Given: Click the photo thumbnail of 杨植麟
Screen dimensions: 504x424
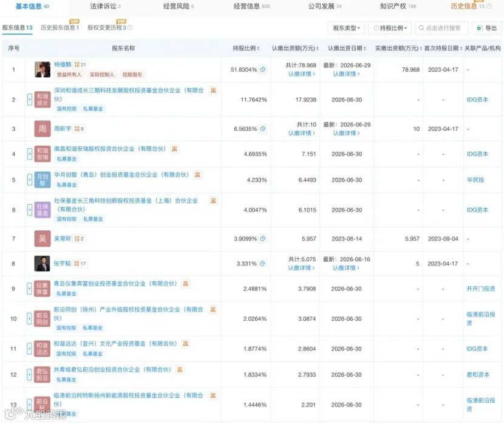Looking at the screenshot, I should 43,69.
